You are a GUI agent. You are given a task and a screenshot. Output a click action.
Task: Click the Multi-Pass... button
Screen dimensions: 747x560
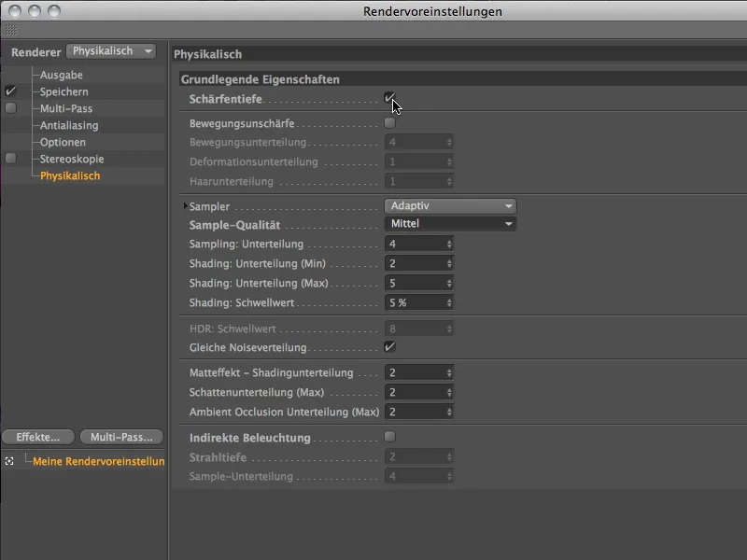[121, 437]
